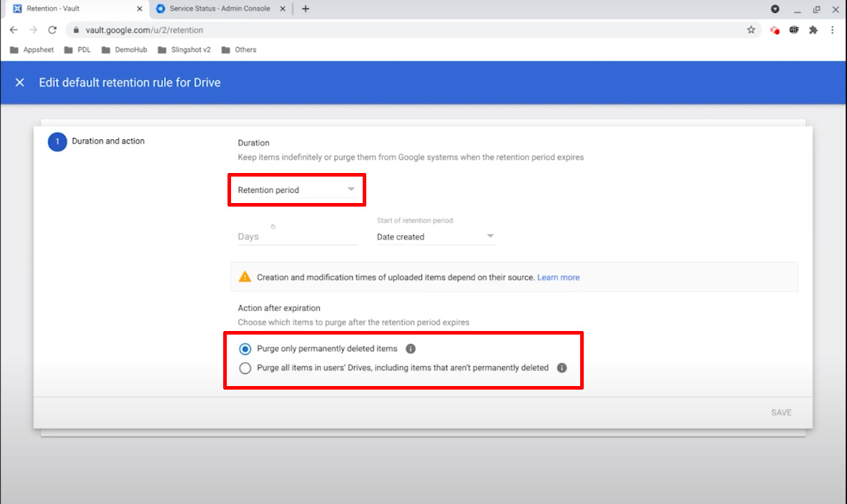Click info icon beside purge permanently deleted items
Screen dimensions: 847x504
[x=411, y=349]
